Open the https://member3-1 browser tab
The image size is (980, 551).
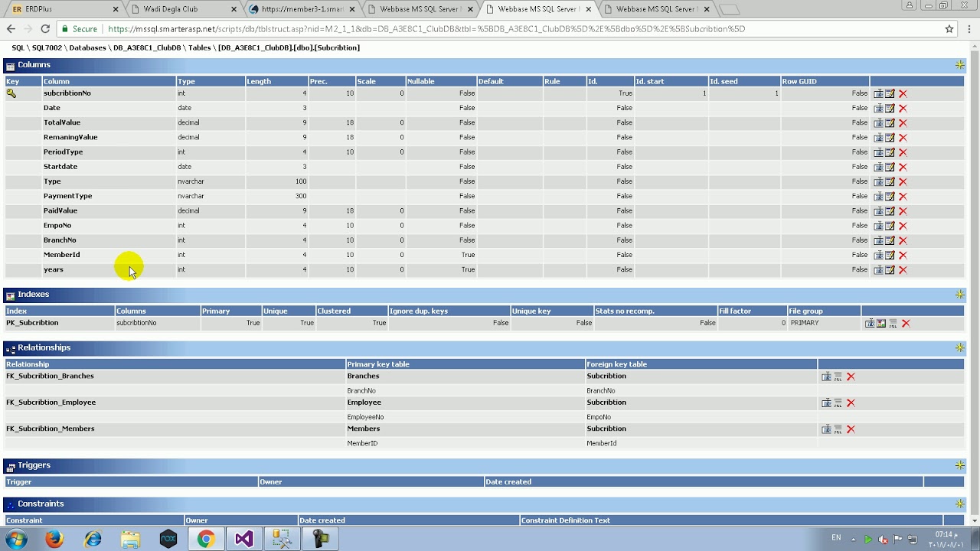click(301, 9)
